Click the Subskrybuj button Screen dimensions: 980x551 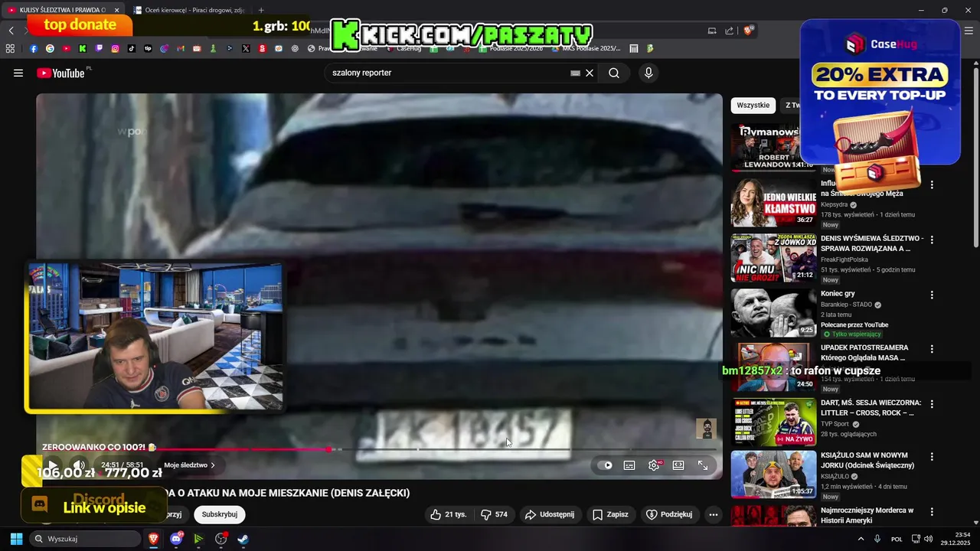[220, 514]
